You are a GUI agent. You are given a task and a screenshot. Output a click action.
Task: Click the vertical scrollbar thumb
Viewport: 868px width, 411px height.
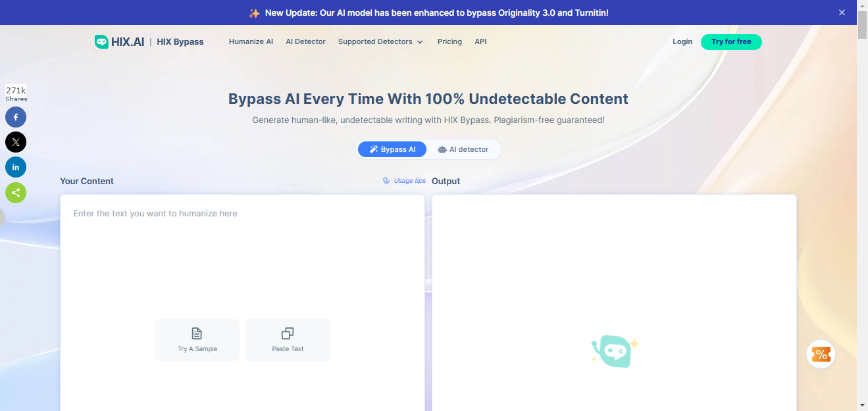(862, 25)
